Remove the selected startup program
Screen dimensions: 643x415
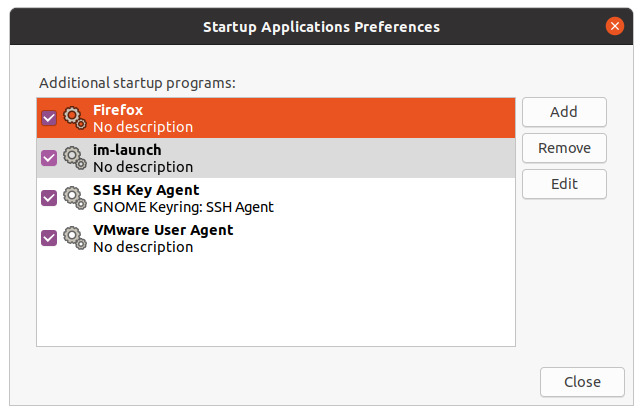click(x=564, y=148)
